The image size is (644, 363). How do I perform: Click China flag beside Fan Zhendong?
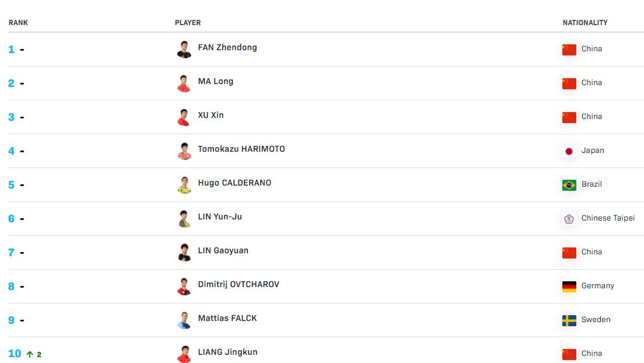569,50
